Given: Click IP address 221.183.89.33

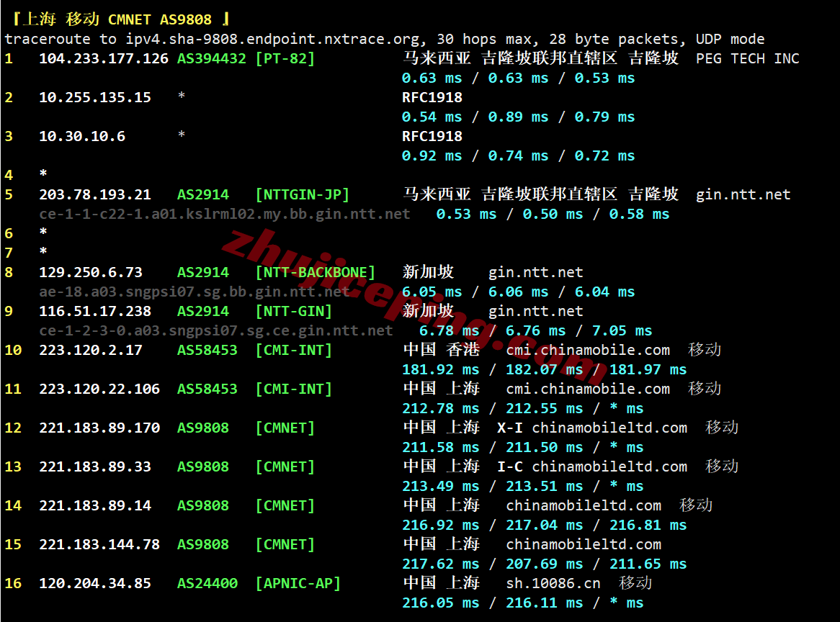Looking at the screenshot, I should point(95,466).
